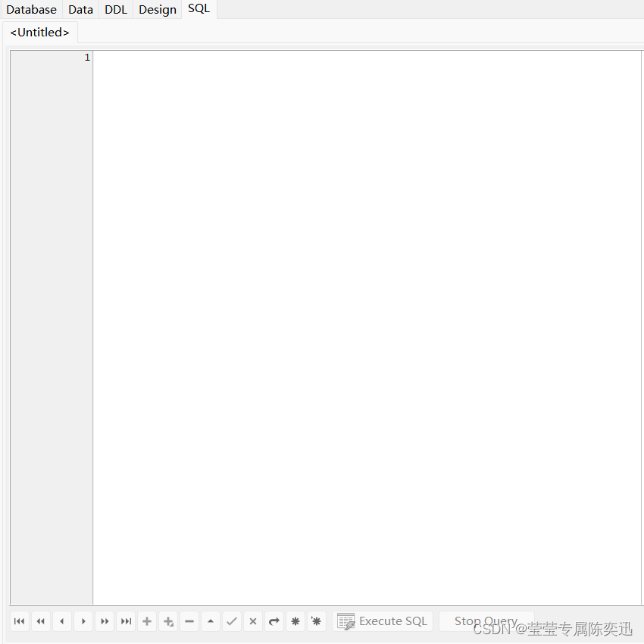The height and width of the screenshot is (644, 644).
Task: Refresh data with the curved arrow icon
Action: 274,621
